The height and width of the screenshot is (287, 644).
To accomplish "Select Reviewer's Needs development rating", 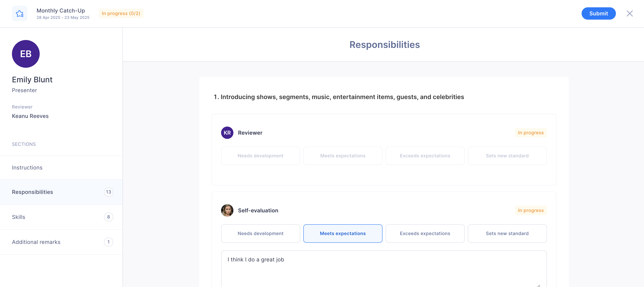I will point(261,156).
